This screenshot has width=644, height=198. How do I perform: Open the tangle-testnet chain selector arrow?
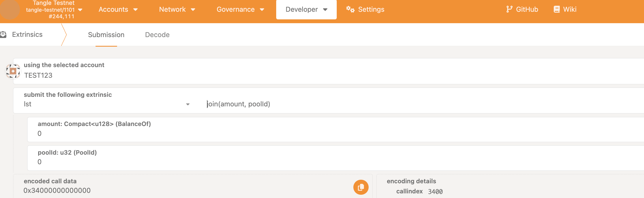(80, 10)
